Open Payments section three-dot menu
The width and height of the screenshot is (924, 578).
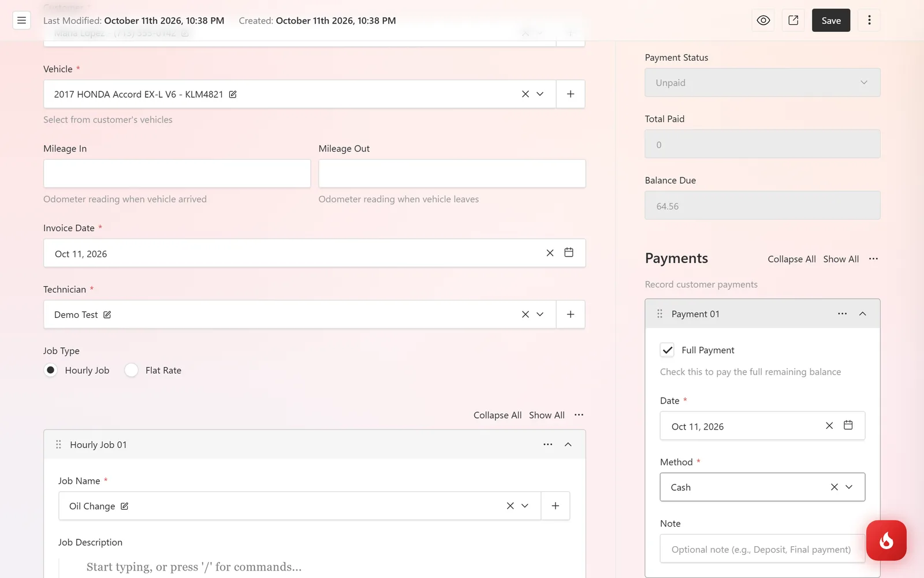(873, 259)
